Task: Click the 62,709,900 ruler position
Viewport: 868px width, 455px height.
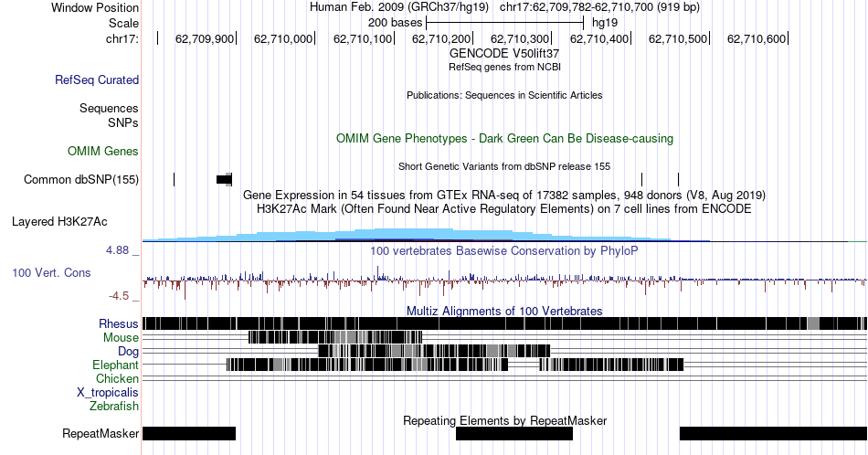Action: (x=205, y=38)
